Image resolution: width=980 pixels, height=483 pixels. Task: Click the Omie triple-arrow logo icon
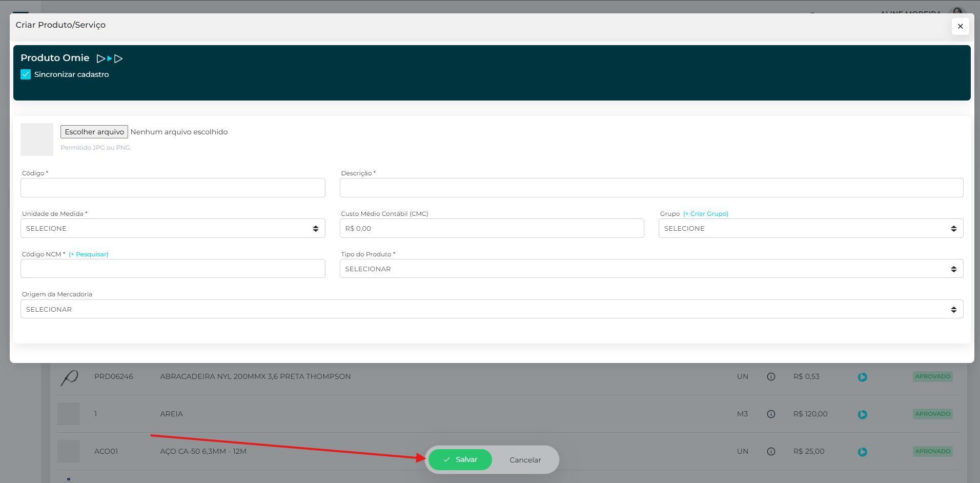(110, 58)
